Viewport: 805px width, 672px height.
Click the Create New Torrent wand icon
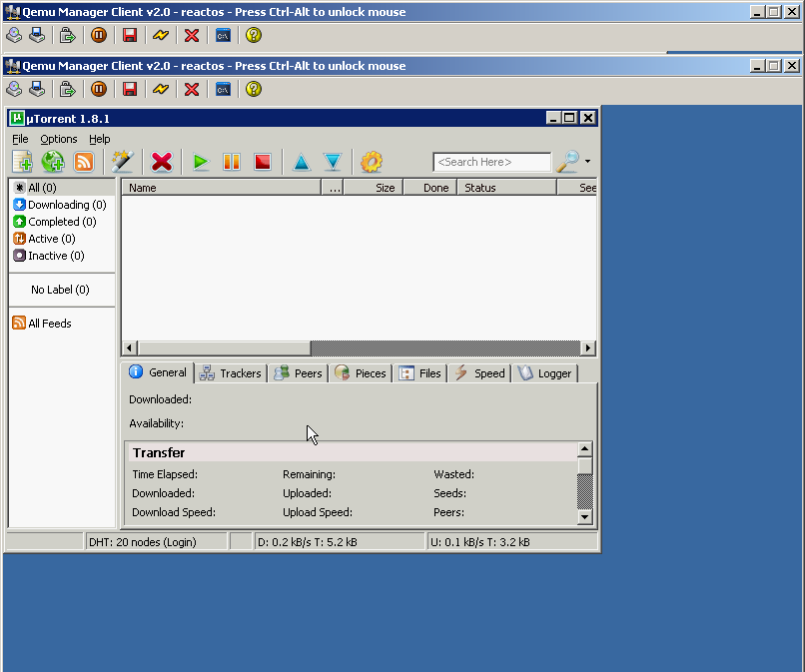pyautogui.click(x=123, y=162)
